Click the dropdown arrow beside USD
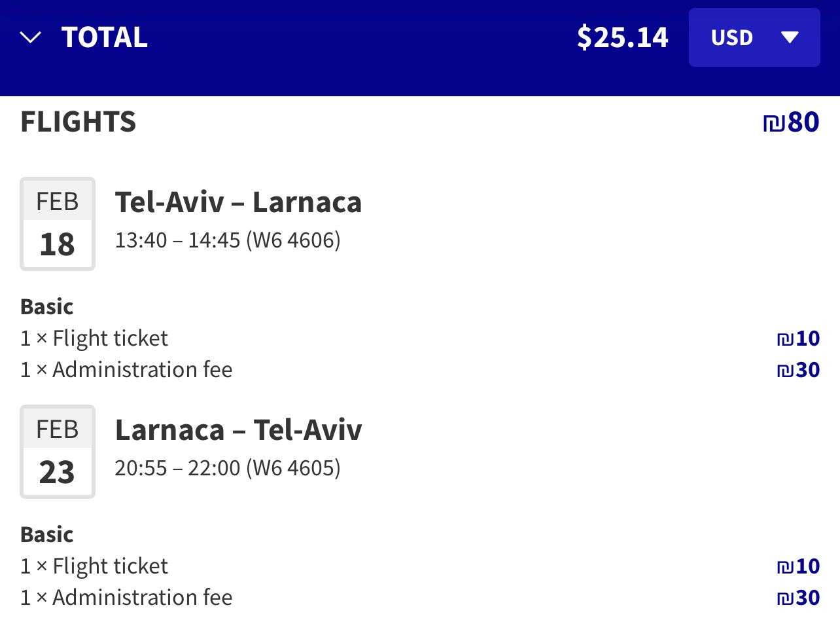Viewport: 840px width, 620px height. 790,37
